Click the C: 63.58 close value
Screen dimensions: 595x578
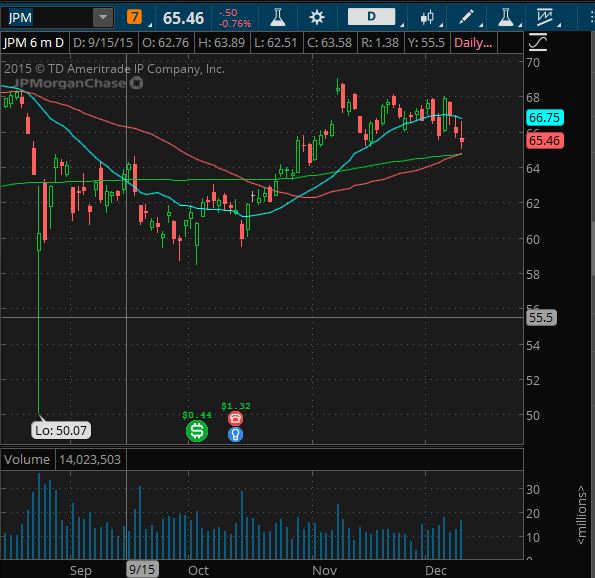(329, 43)
